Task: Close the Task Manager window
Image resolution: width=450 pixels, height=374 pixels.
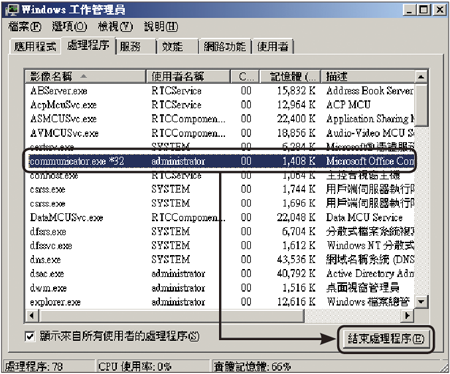Action: pyautogui.click(x=440, y=10)
